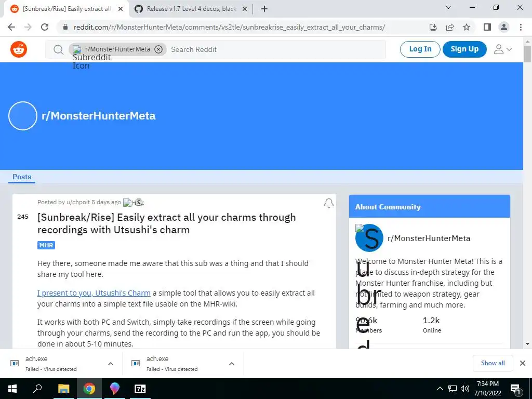Click the Chrome taskbar icon
This screenshot has width=532, height=399.
click(x=89, y=389)
